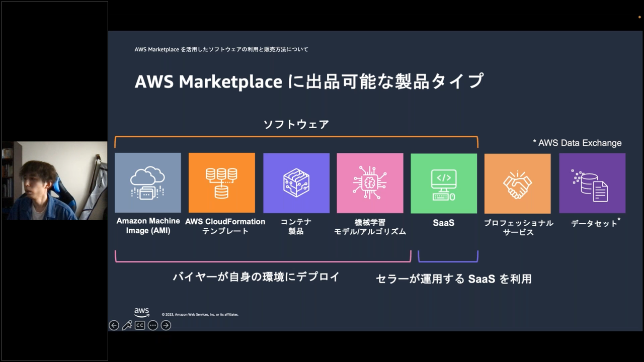Click the "データセット" label

pyautogui.click(x=595, y=223)
